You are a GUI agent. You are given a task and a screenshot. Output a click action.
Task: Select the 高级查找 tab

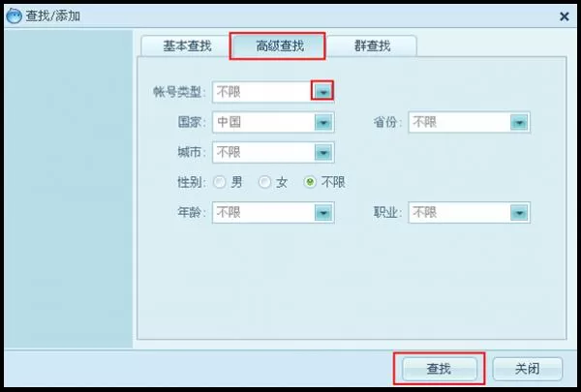pos(280,45)
